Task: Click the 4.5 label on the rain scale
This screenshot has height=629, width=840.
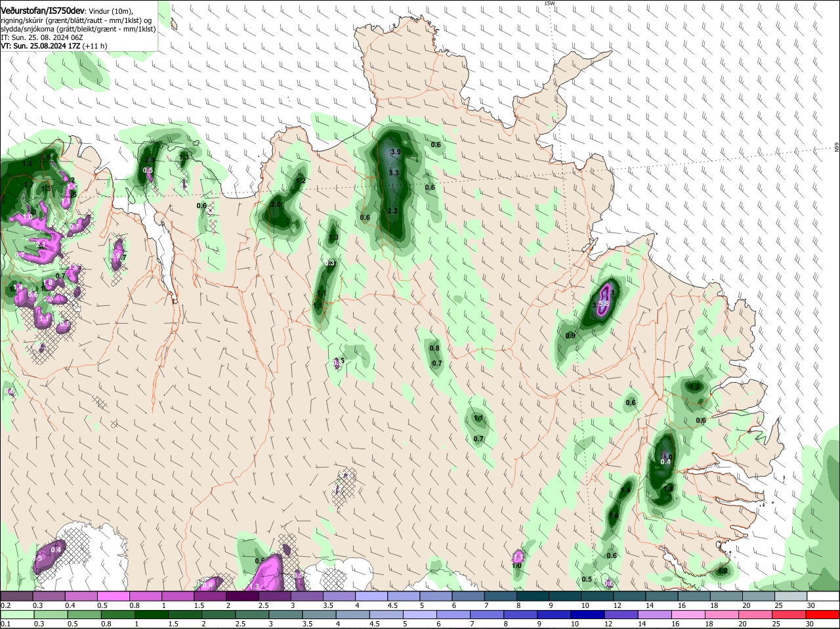Action: point(374,624)
